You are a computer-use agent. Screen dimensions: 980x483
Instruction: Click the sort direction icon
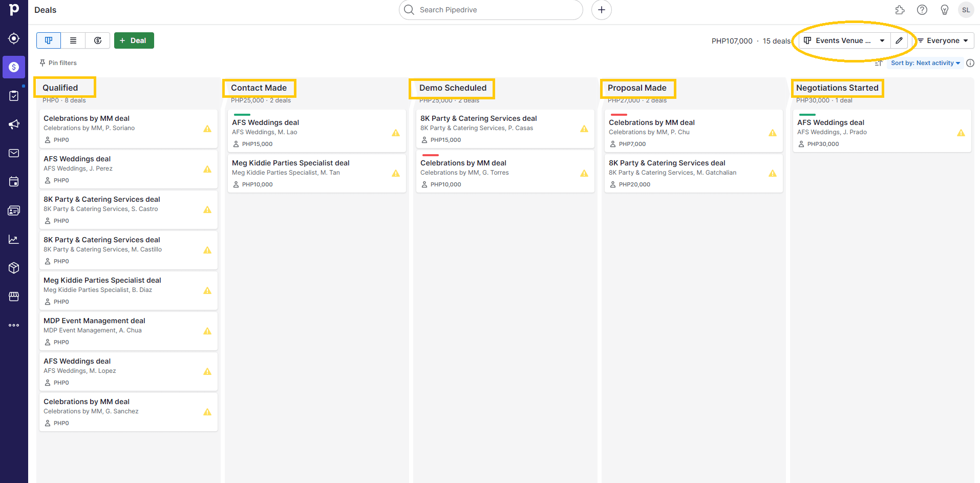[x=879, y=63]
